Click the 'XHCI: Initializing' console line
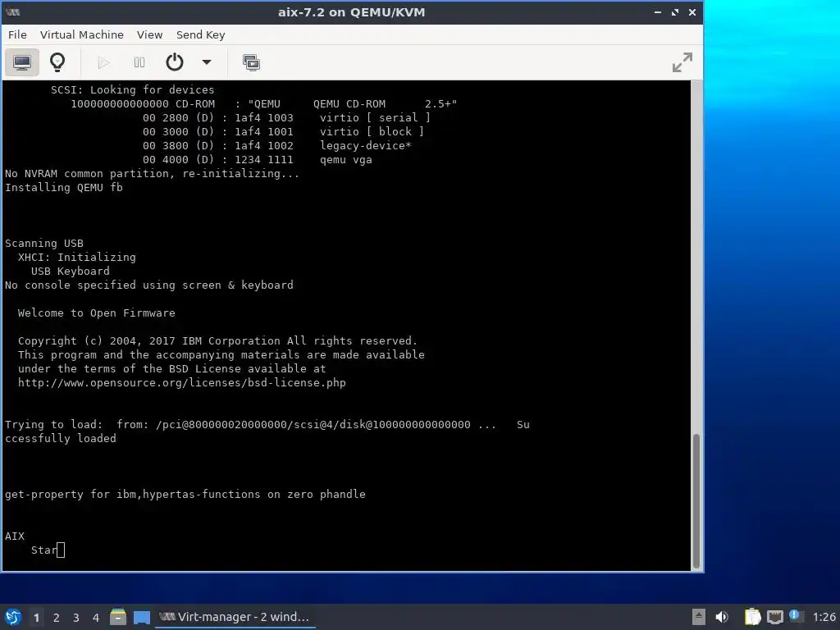This screenshot has height=630, width=840. [x=76, y=257]
